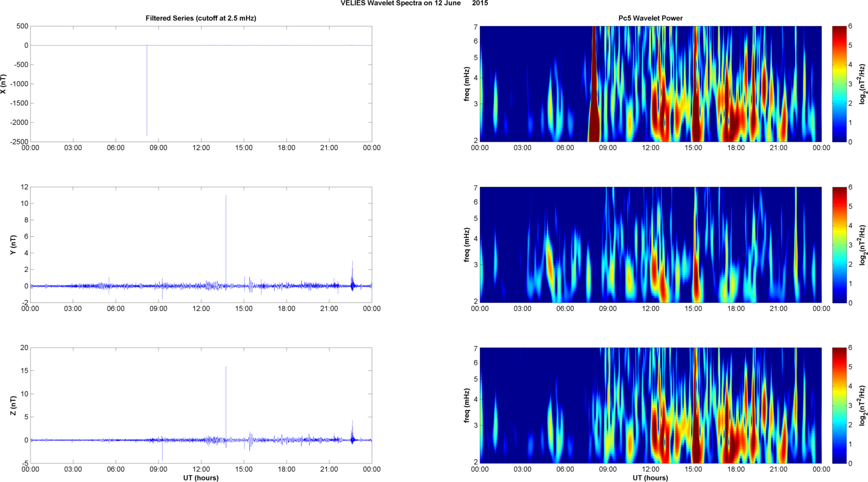Viewport: 868px width, 482px height.
Task: Click the colorbar beside the top spectrogram
Action: click(839, 84)
